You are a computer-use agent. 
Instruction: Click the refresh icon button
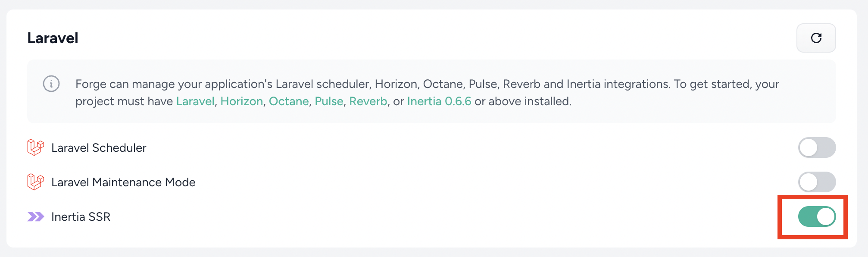[816, 38]
